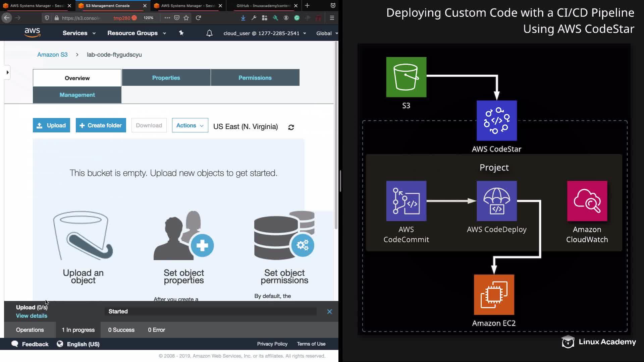
Task: Open the Resource Groups dropdown
Action: pyautogui.click(x=137, y=33)
